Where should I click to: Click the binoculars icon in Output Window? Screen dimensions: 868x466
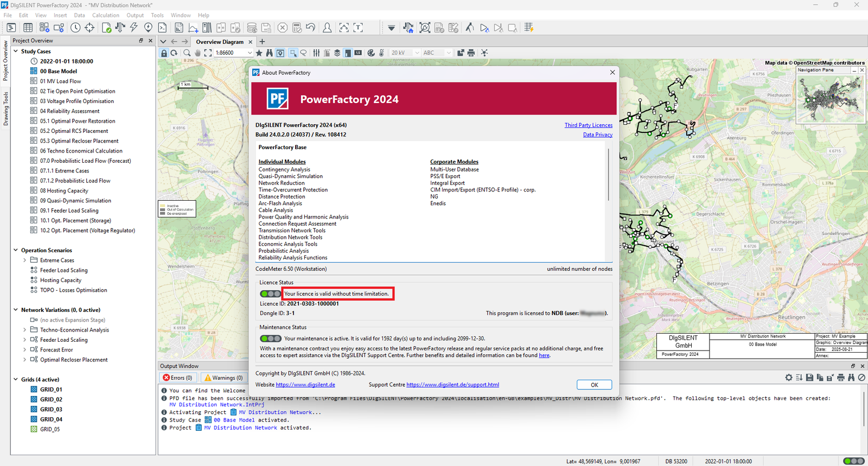[851, 378]
